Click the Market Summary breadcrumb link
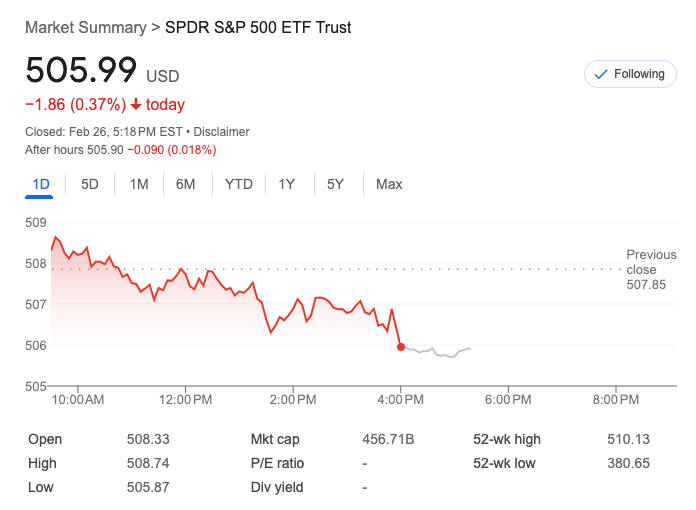 (85, 27)
